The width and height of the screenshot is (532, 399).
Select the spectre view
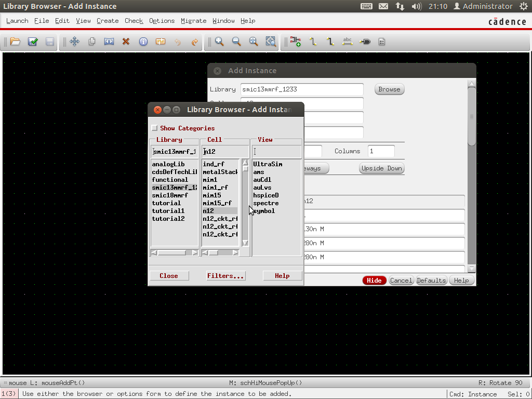265,203
